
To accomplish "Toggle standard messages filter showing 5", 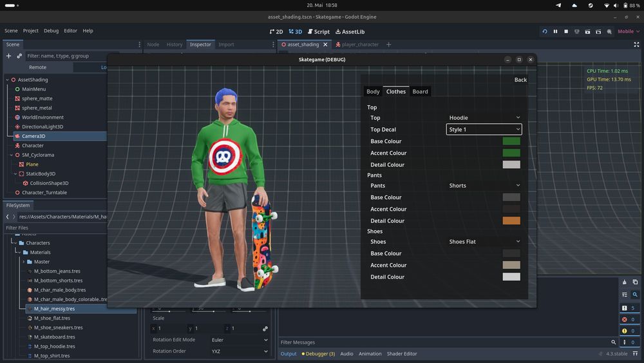I will tap(629, 308).
